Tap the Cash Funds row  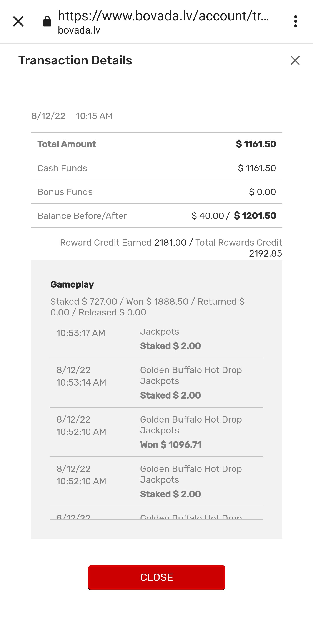point(157,168)
